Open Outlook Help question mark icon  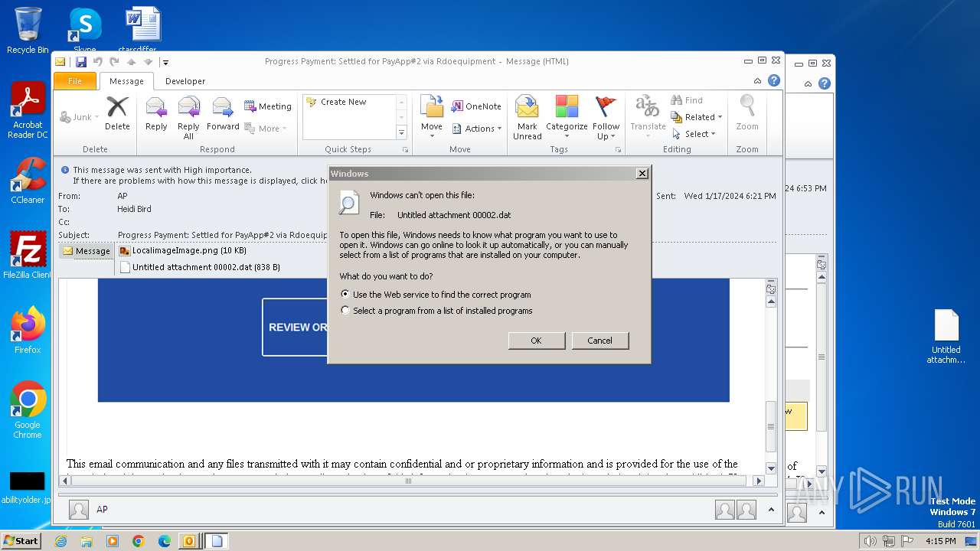[774, 80]
